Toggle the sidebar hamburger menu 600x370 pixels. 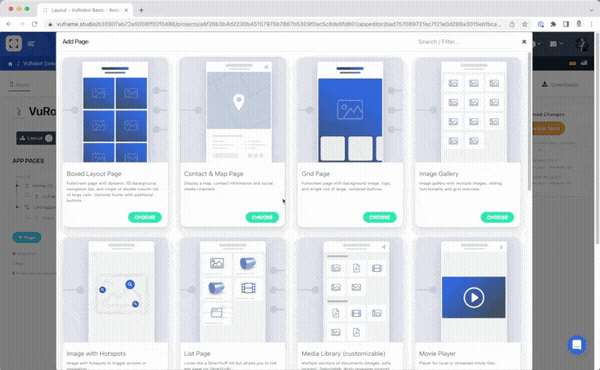pyautogui.click(x=31, y=44)
